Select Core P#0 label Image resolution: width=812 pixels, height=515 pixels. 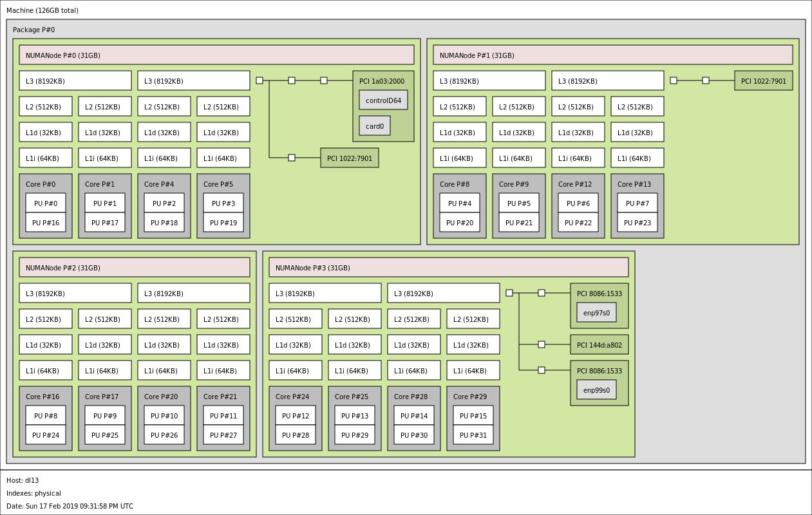click(x=41, y=185)
